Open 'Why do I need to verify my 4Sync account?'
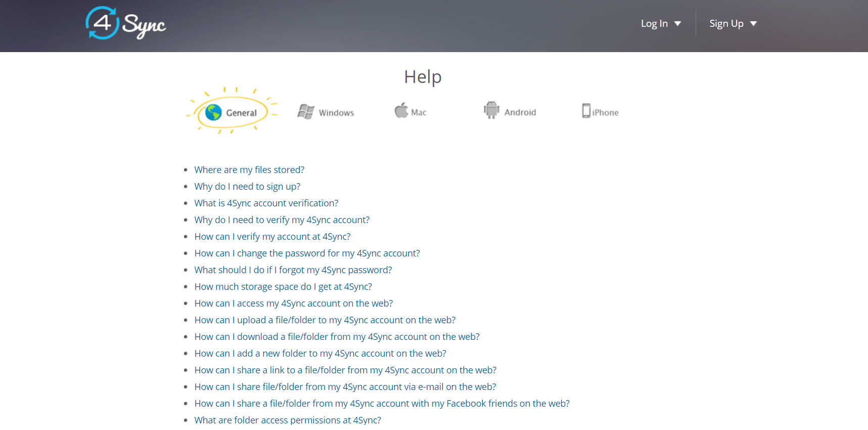Screen dimensions: 868x430 pyautogui.click(x=282, y=220)
